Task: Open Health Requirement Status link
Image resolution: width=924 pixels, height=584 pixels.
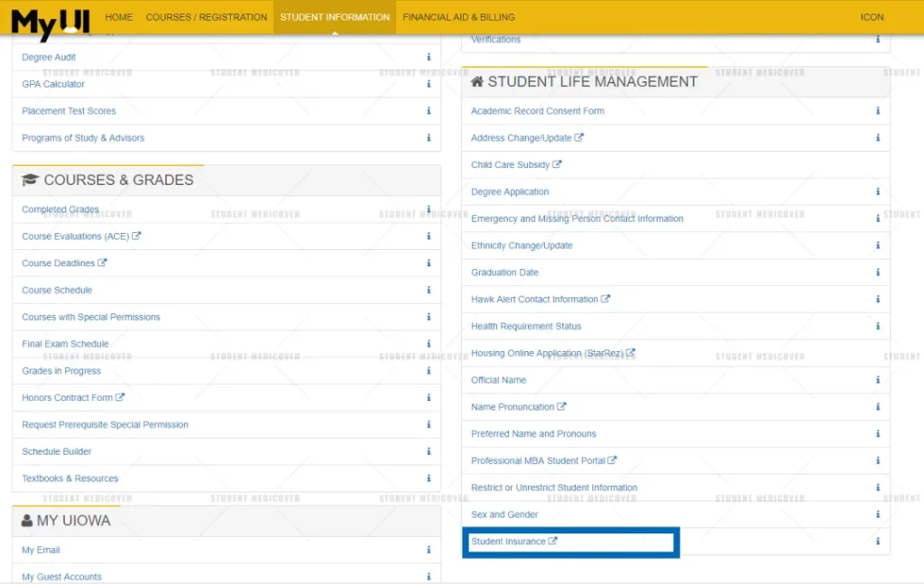Action: click(x=526, y=326)
